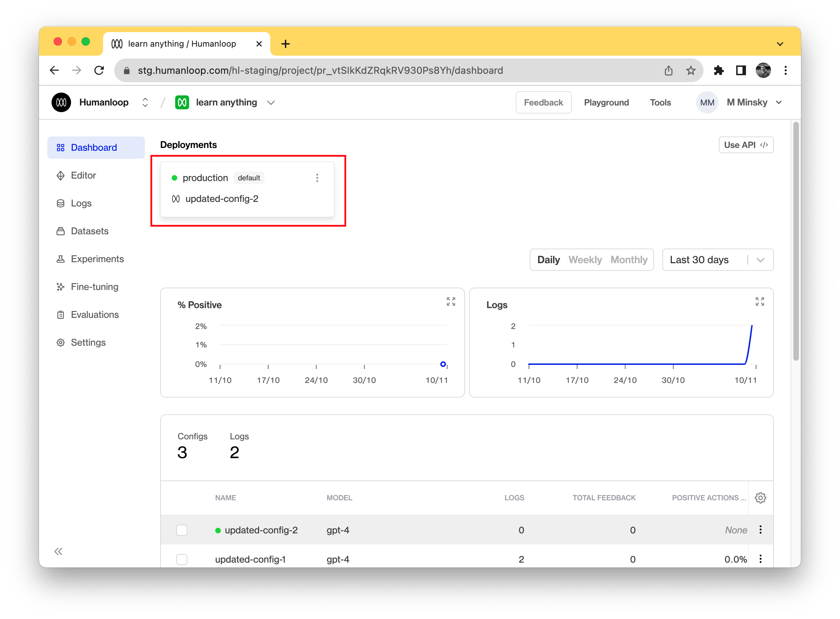Open the Playground link
Image resolution: width=840 pixels, height=619 pixels.
point(606,102)
